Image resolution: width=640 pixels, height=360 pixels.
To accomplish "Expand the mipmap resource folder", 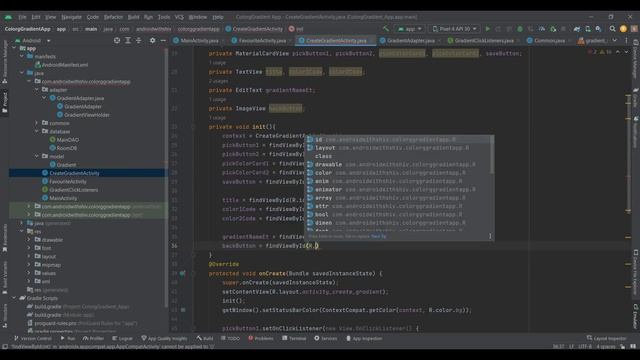I will tap(29, 264).
